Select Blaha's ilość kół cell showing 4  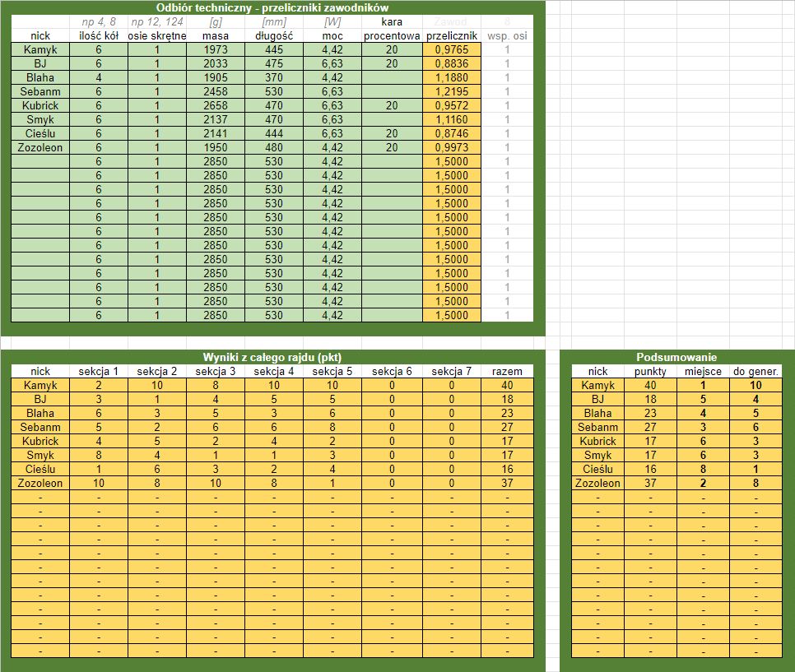pos(99,77)
